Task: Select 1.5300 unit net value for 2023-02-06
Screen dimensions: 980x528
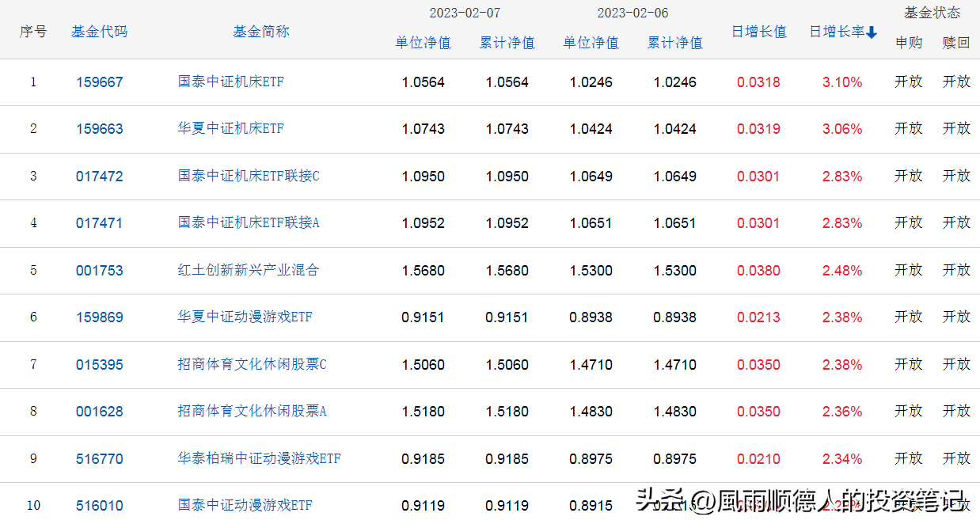Action: pyautogui.click(x=591, y=271)
